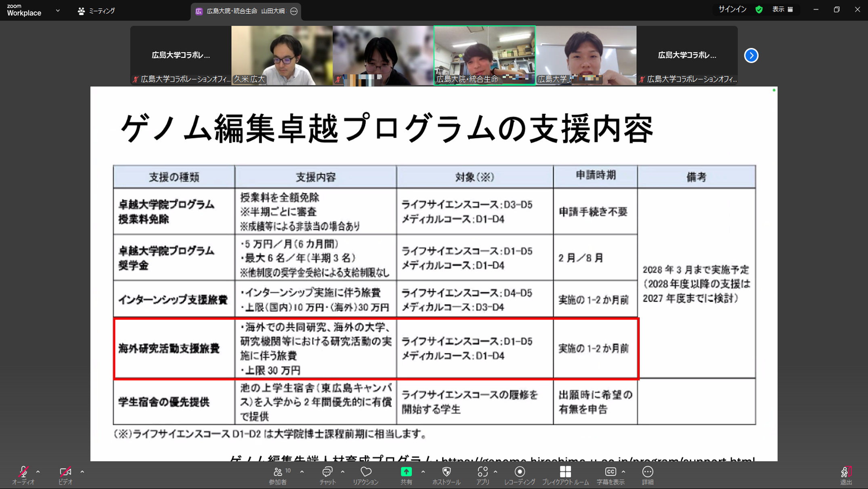Open the Chat panel icon
Image resolution: width=868 pixels, height=489 pixels.
pyautogui.click(x=327, y=472)
